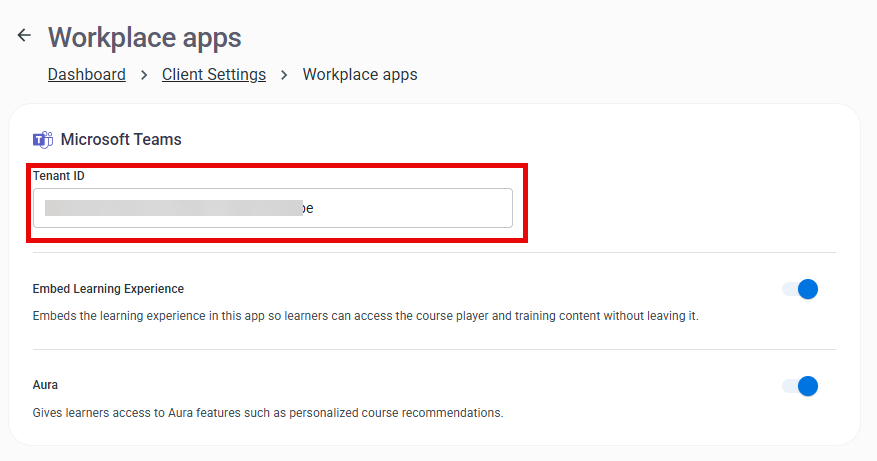Click the Microsoft Teams logo icon

pyautogui.click(x=43, y=139)
